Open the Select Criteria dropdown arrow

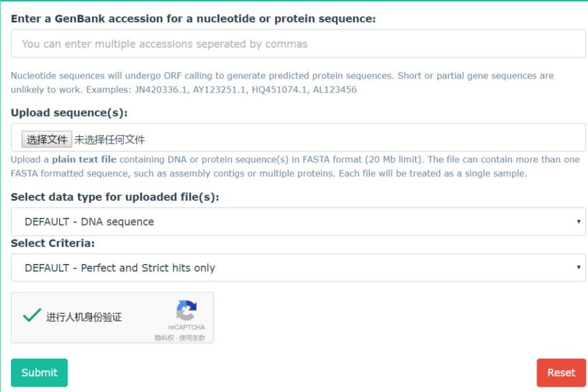578,268
